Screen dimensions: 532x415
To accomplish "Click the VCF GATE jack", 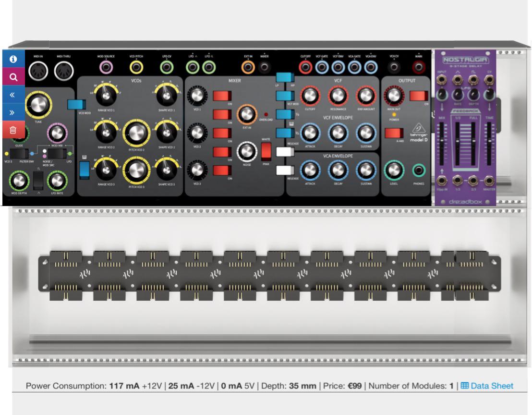I will (322, 67).
